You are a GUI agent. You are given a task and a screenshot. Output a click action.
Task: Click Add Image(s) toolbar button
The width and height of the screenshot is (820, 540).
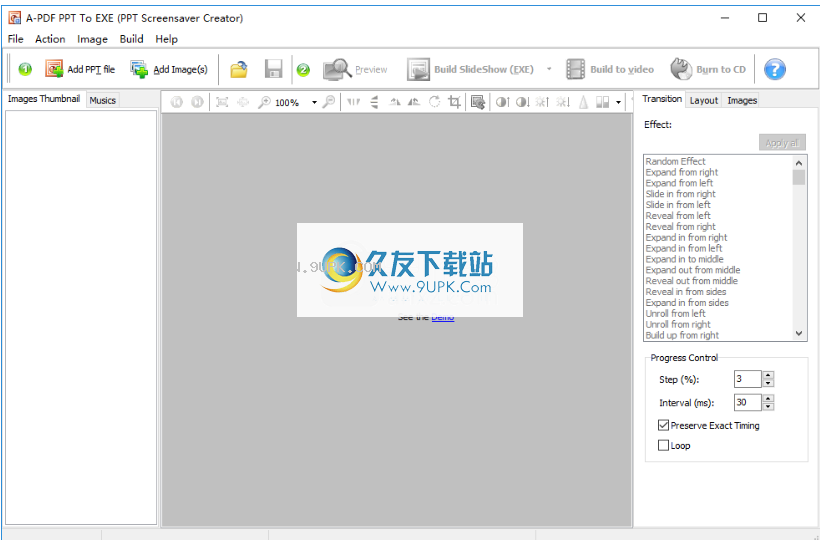tap(169, 69)
